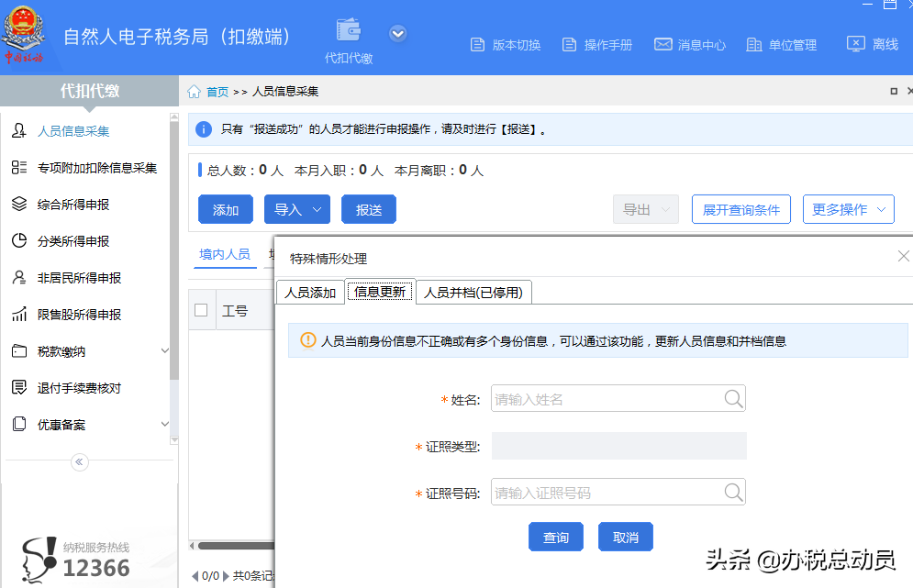
Task: Click the home icon beside the breadcrumb
Action: 192,91
